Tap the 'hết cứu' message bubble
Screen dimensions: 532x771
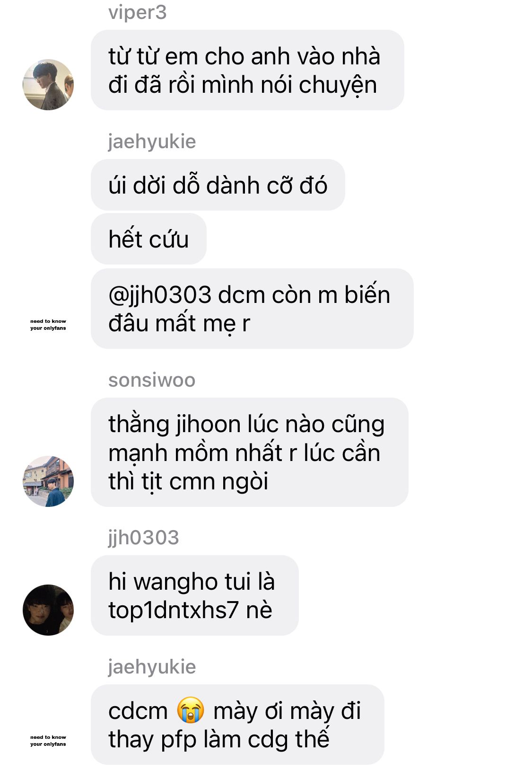tap(148, 239)
